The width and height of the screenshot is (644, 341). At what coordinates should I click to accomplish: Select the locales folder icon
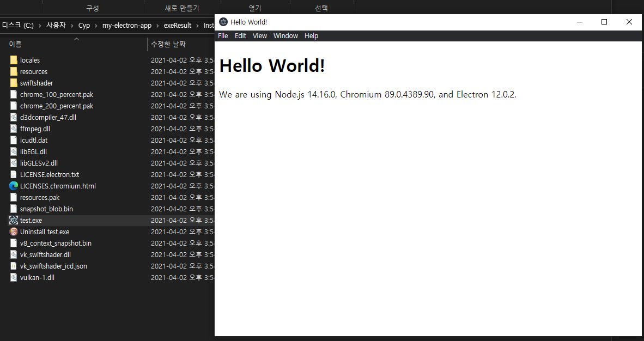click(x=14, y=60)
